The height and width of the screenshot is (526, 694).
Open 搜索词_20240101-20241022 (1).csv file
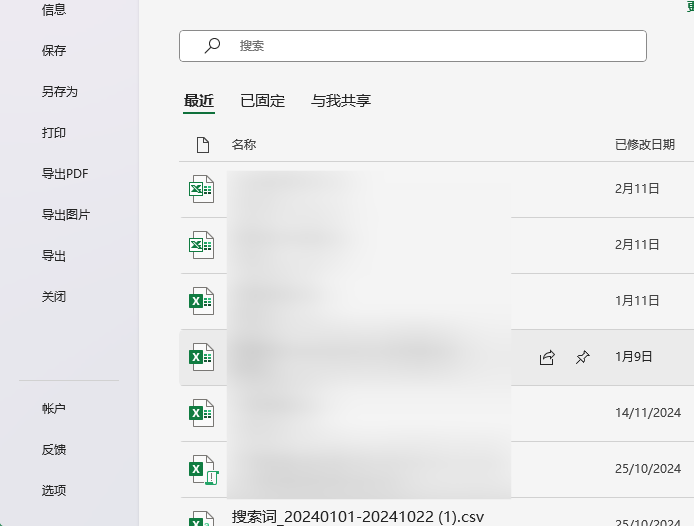tap(358, 517)
